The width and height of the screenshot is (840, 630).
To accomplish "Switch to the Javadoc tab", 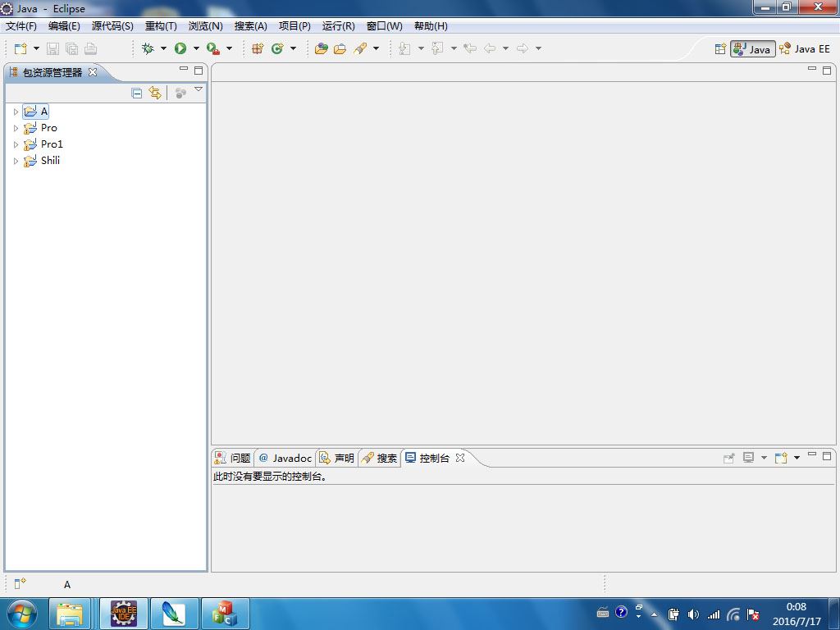I will click(x=285, y=458).
